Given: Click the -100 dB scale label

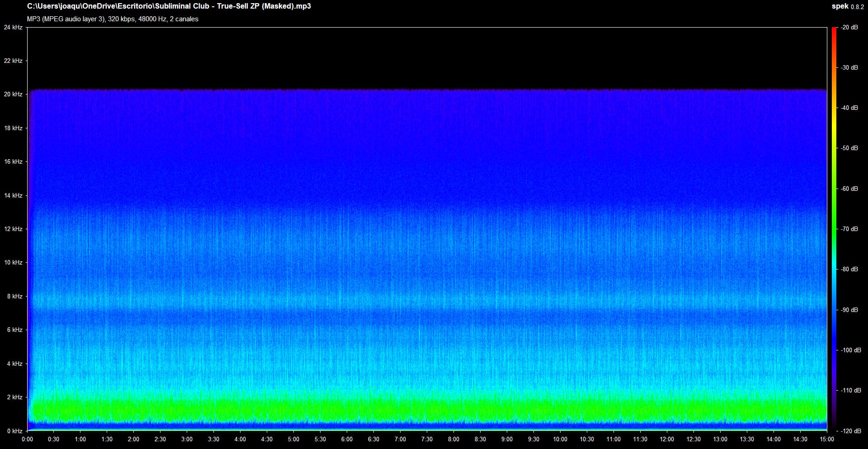Looking at the screenshot, I should coord(851,350).
